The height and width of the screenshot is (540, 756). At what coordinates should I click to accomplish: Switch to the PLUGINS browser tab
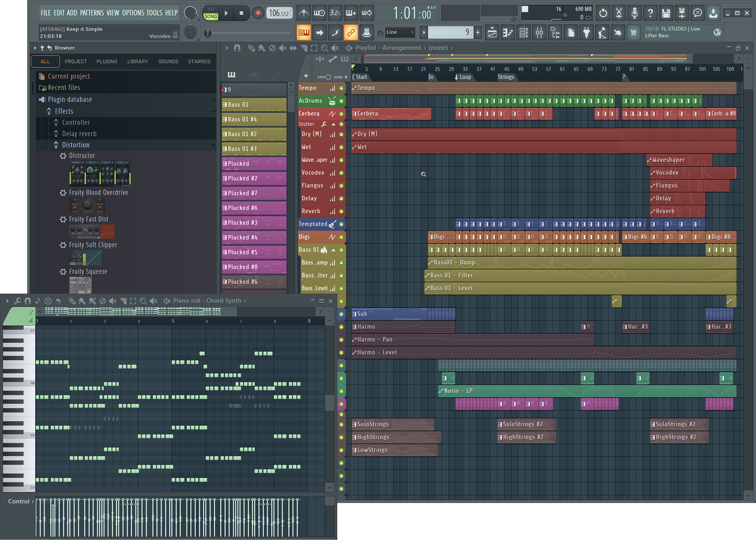(107, 62)
